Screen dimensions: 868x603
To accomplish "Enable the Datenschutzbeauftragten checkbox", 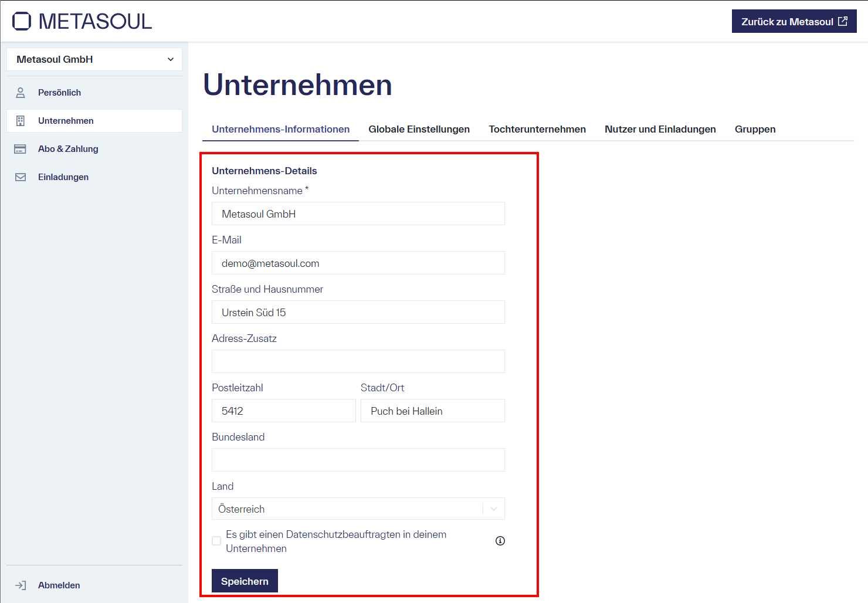I will coord(216,540).
